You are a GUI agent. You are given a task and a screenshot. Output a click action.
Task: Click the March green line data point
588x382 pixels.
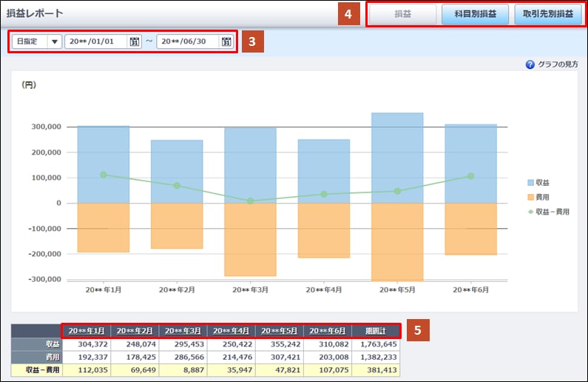[251, 201]
